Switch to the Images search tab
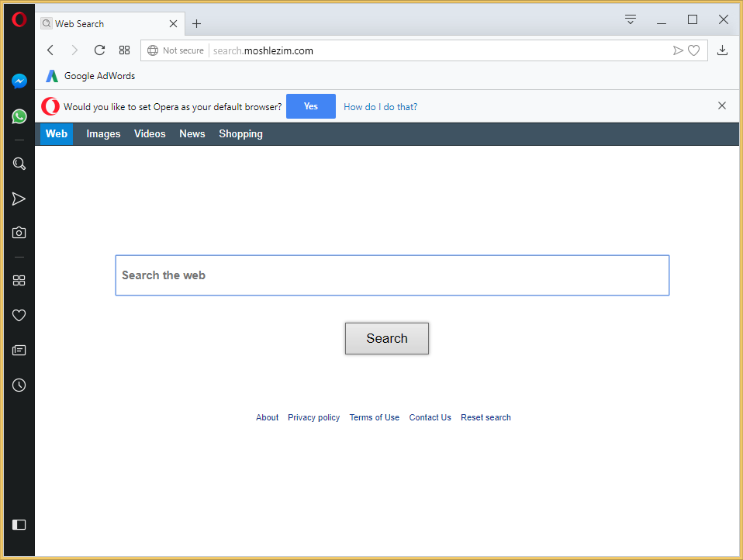The image size is (743, 560). pos(103,134)
